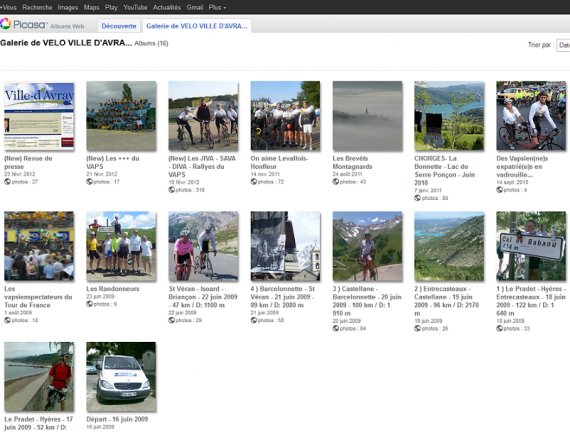Click red jersey cyclist thumbnail of Le Pradet
This screenshot has width=570, height=432.
39,377
